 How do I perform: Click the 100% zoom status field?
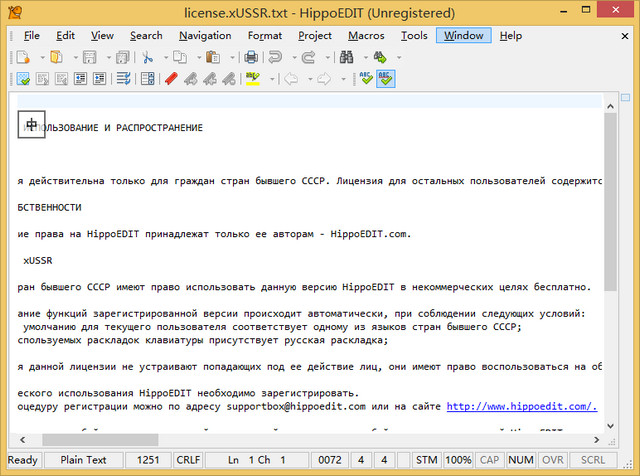tap(458, 460)
